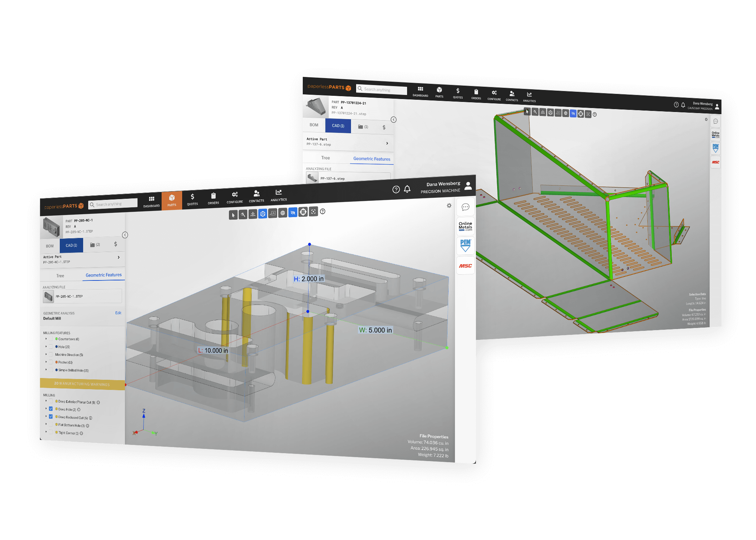
Task: Toggle the blue hidden-eye transparency icon in front viewer
Action: click(293, 212)
